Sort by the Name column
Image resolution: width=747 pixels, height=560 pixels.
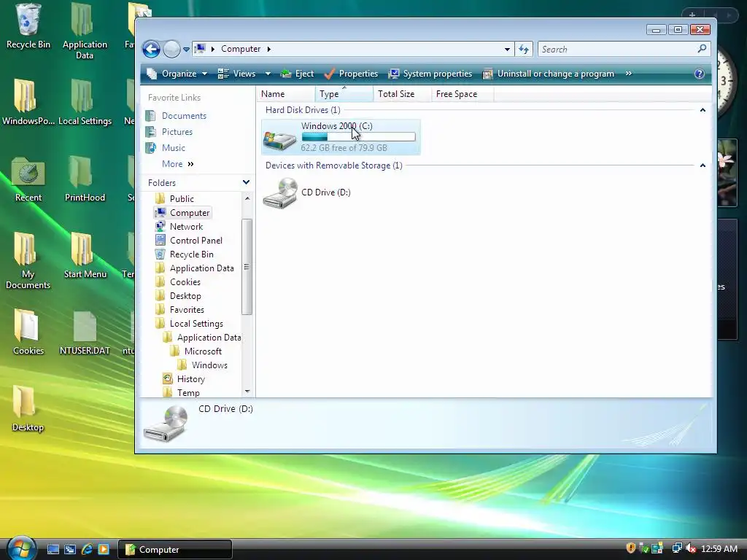(285, 94)
